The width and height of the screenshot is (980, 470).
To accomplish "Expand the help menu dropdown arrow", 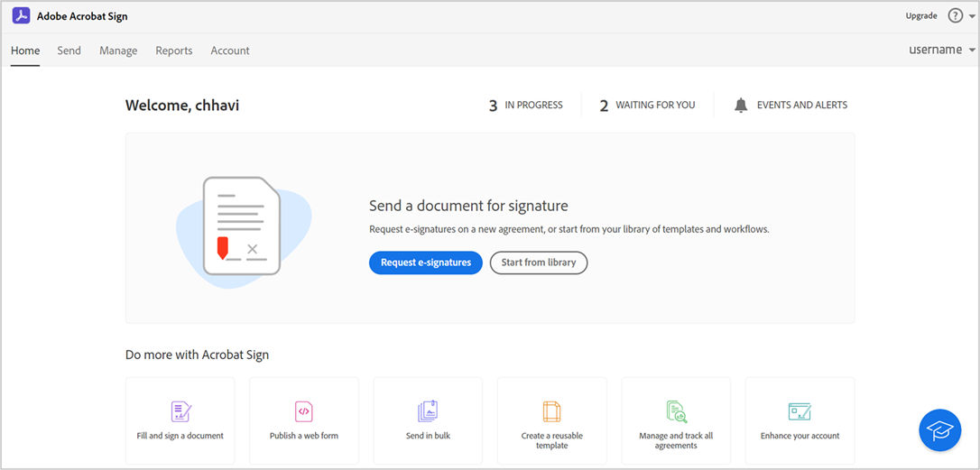I will click(x=972, y=16).
